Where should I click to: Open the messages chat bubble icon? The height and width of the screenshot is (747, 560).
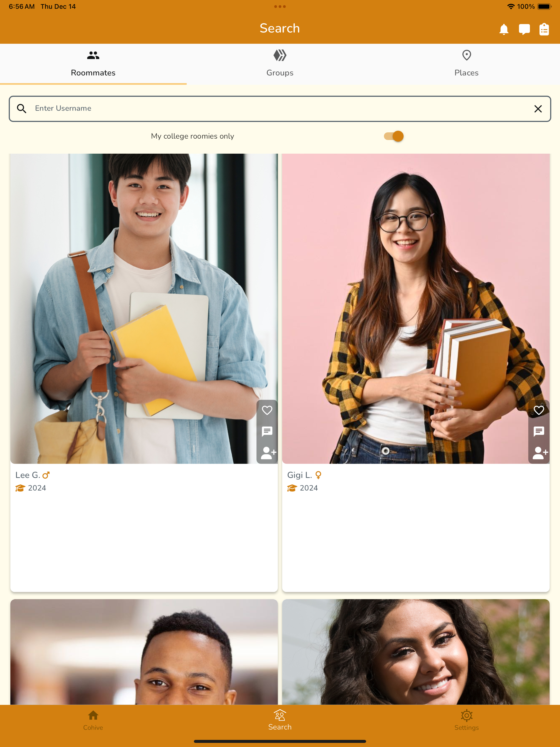524,29
